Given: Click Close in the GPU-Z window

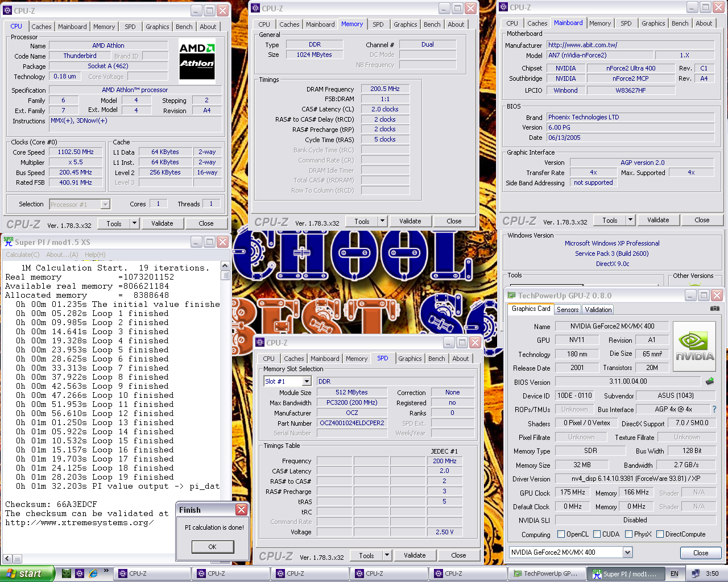Looking at the screenshot, I should 701,552.
